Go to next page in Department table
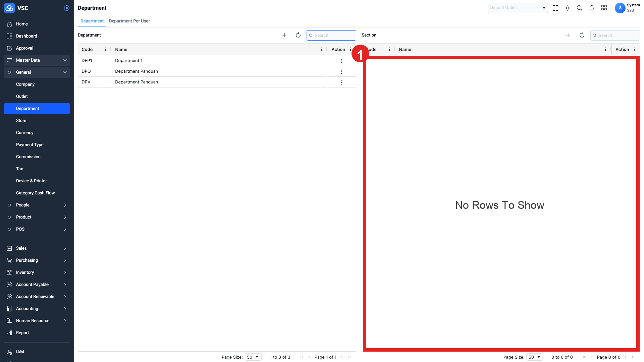Viewport: 644px width, 362px height. point(342,357)
